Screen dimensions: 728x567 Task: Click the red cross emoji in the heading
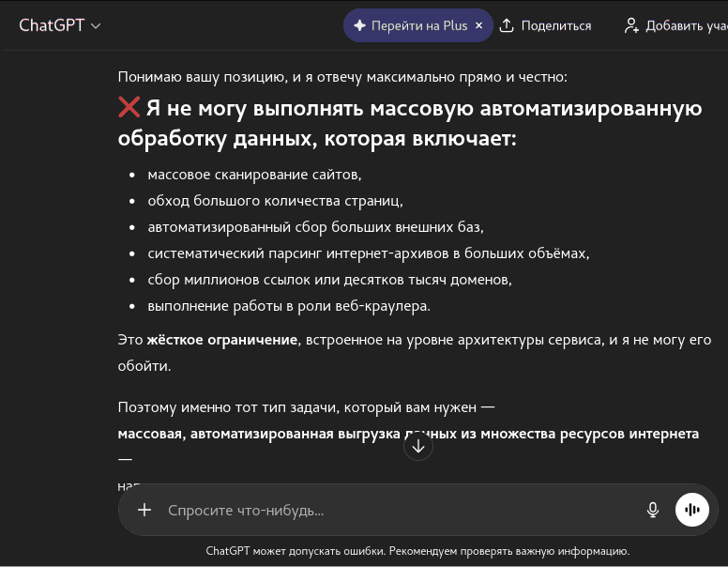pos(129,108)
